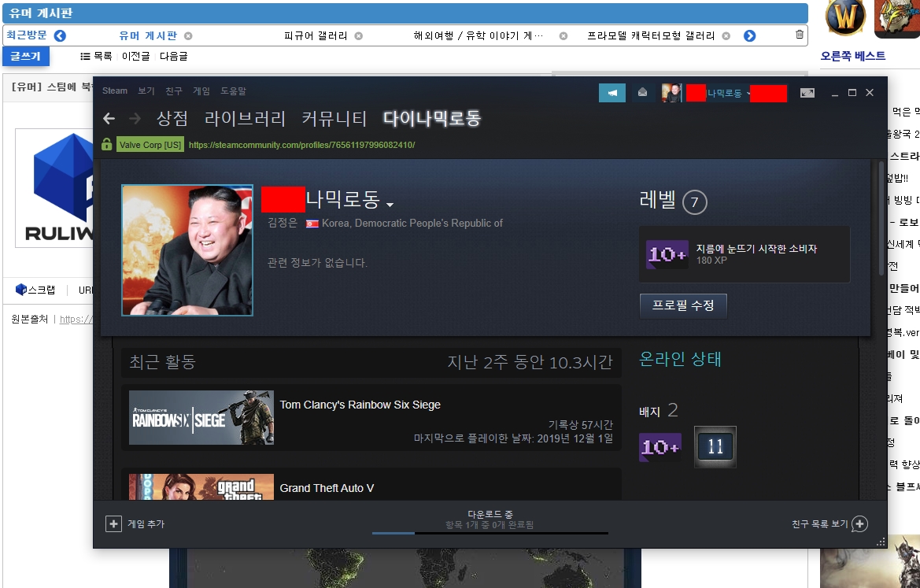Click previous arrow in 최근방문 bar
920x588 pixels.
tap(60, 35)
